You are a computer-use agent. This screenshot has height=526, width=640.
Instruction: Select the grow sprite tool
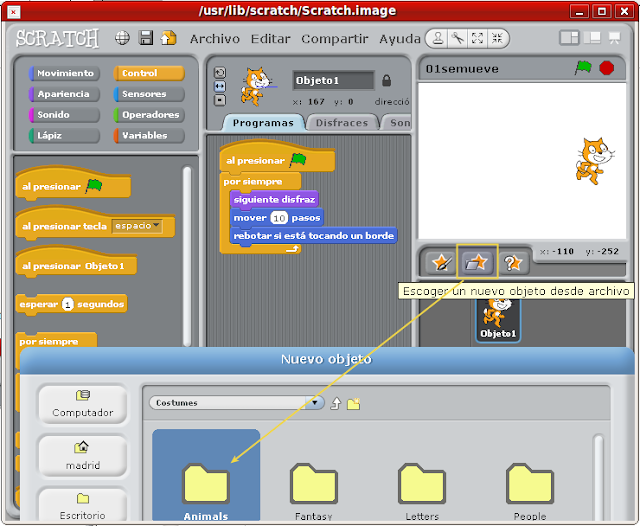click(x=477, y=38)
